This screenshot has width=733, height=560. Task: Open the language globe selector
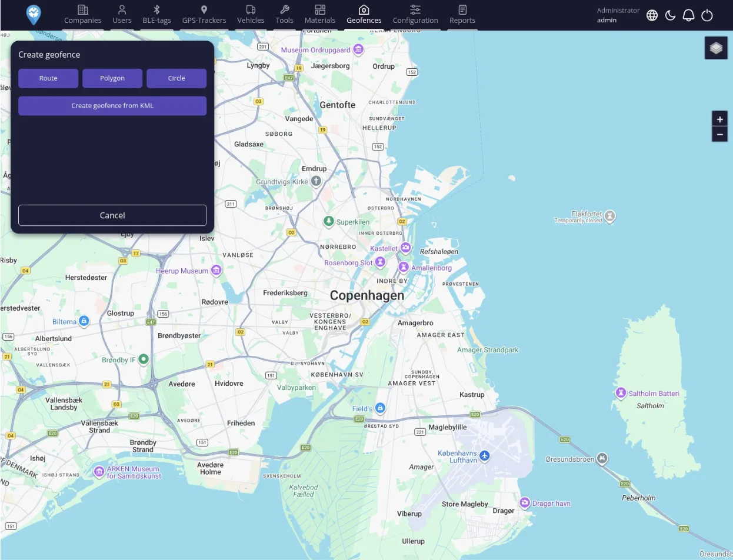coord(652,15)
